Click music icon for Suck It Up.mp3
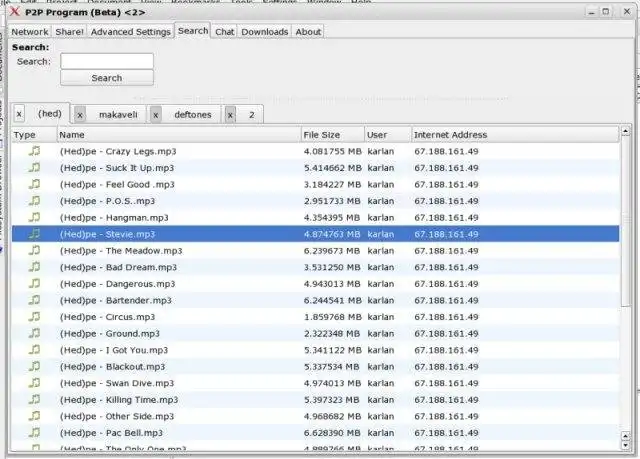The image size is (640, 459). click(34, 168)
